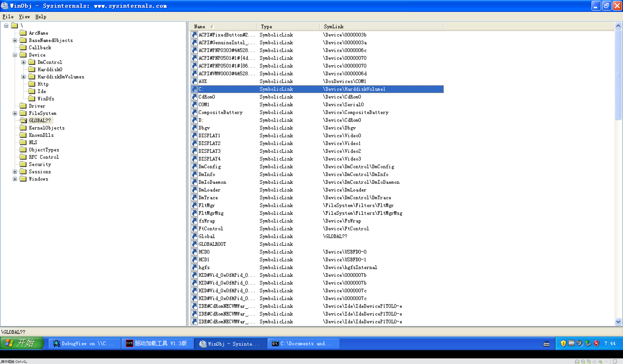Viewport: 623px width, 364px height.
Task: Sort by the Type column header
Action: point(267,26)
